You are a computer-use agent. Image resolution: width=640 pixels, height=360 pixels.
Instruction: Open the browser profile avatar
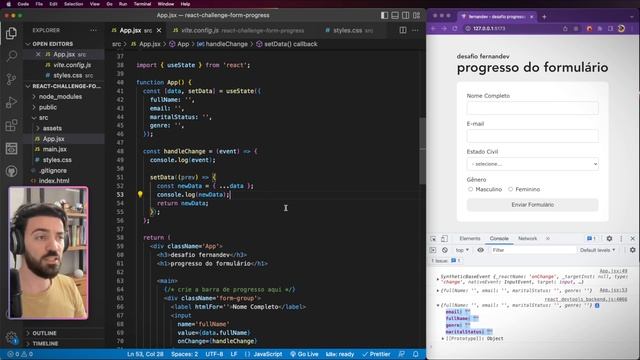[621, 29]
